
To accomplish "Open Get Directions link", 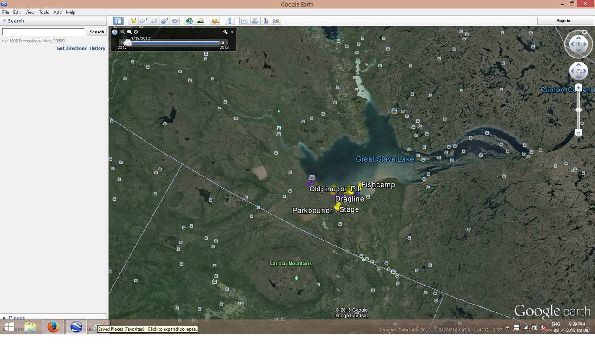I will [x=72, y=48].
